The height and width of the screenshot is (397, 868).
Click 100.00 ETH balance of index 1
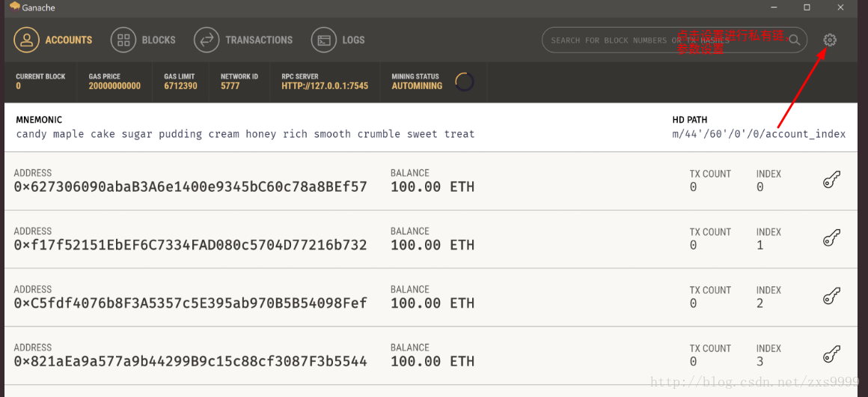click(x=433, y=245)
